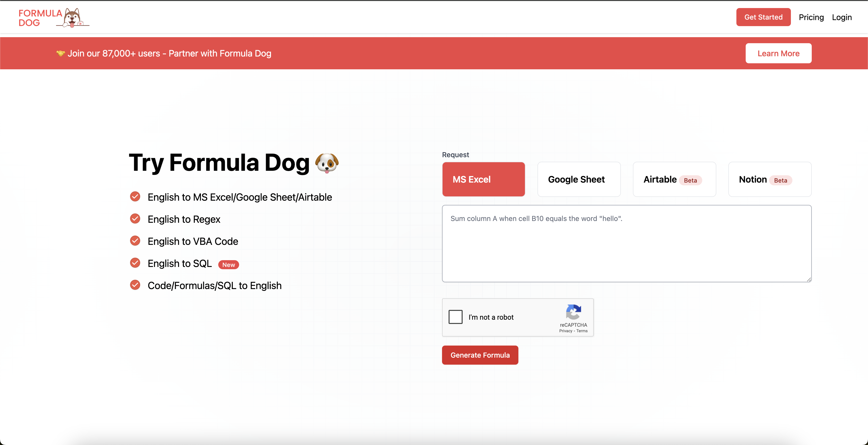The width and height of the screenshot is (868, 445).
Task: Click checkmark icon next to English to Regex
Action: point(135,219)
